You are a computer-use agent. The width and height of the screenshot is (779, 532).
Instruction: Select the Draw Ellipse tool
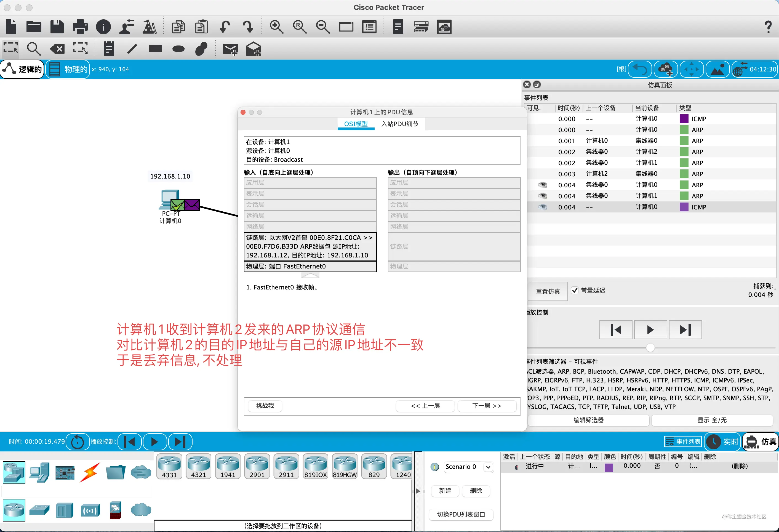tap(178, 49)
